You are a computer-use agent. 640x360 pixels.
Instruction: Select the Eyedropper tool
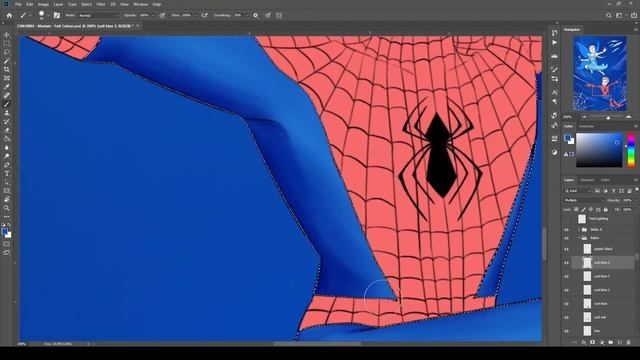[x=7, y=87]
